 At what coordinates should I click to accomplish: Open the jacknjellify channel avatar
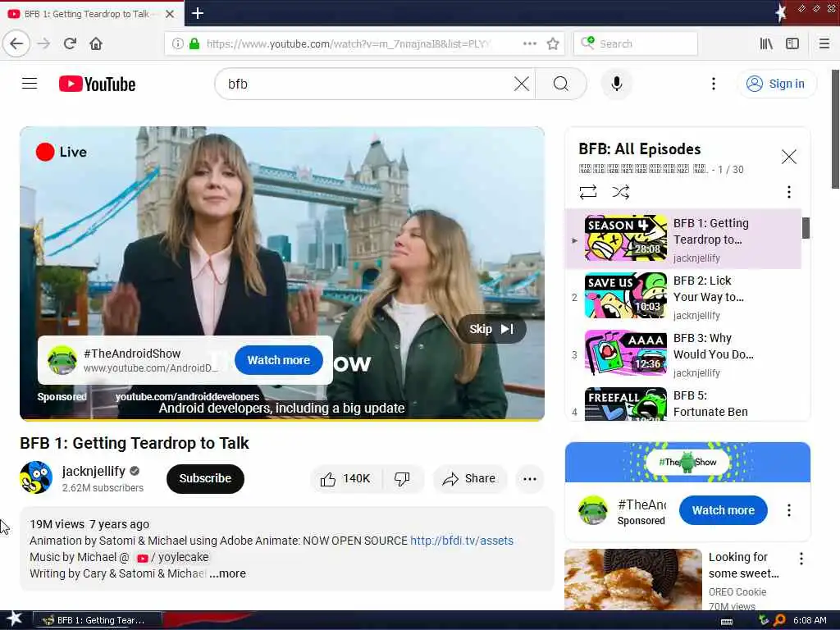click(x=36, y=477)
